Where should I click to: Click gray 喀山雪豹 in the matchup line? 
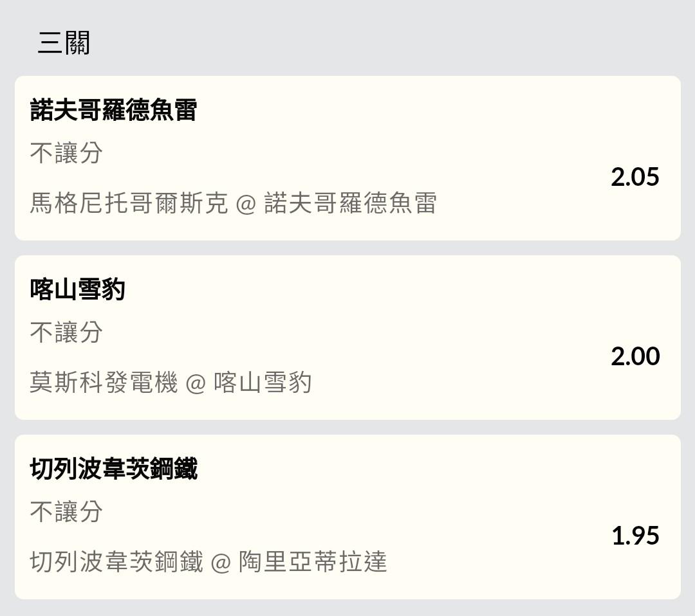[263, 383]
